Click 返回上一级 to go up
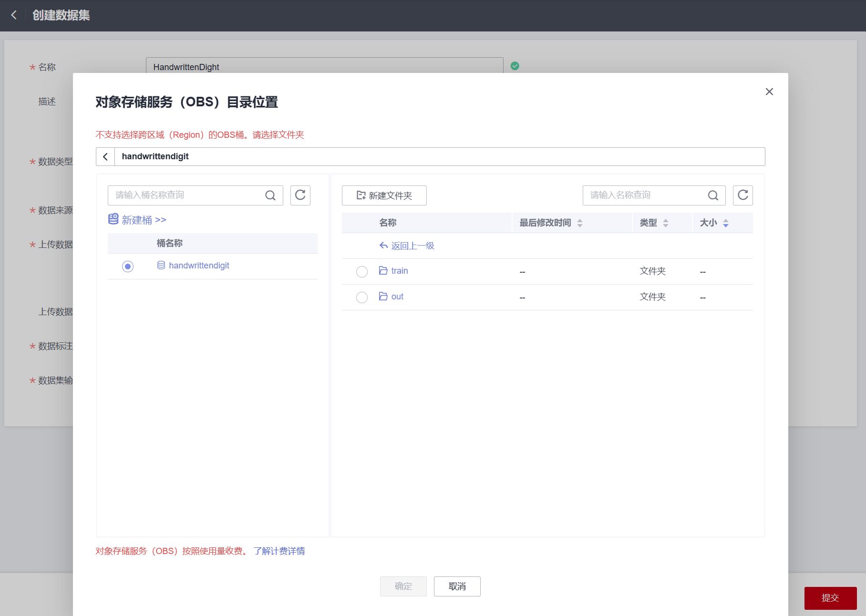Viewport: 866px width, 616px height. tap(407, 246)
